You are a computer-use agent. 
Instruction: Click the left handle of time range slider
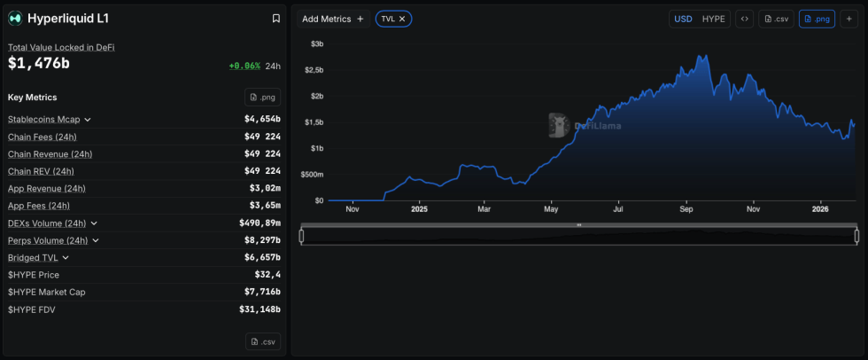[x=302, y=236]
